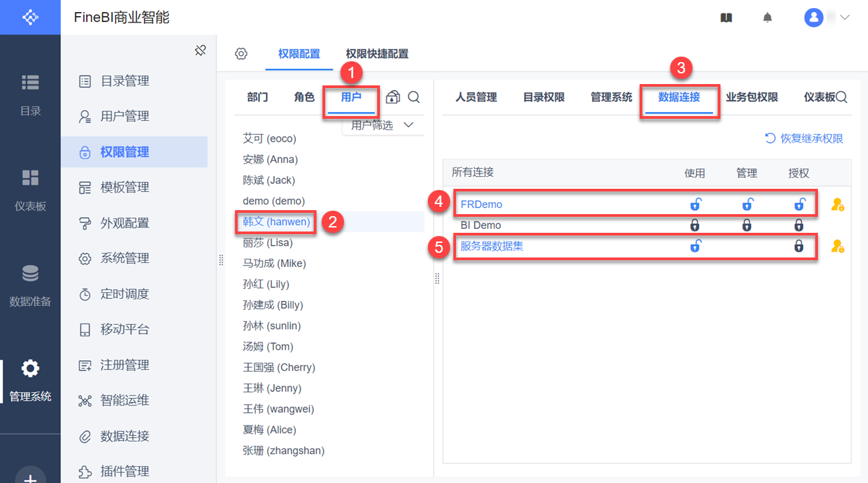Toggle FRDemo use permission lock

[x=695, y=205]
